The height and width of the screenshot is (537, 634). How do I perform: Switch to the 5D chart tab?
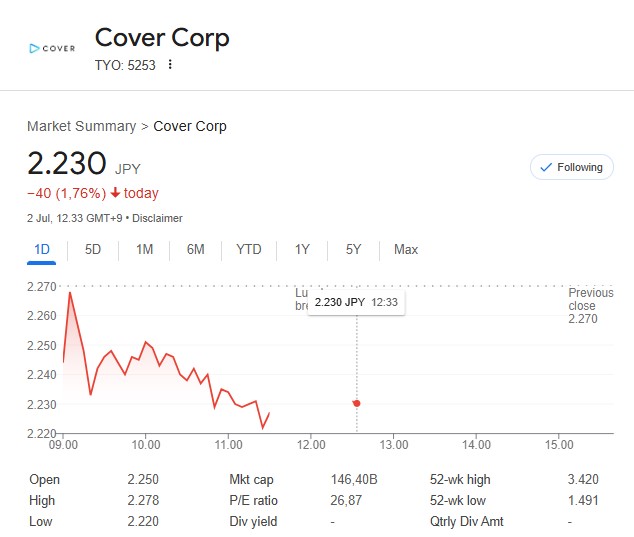point(93,249)
